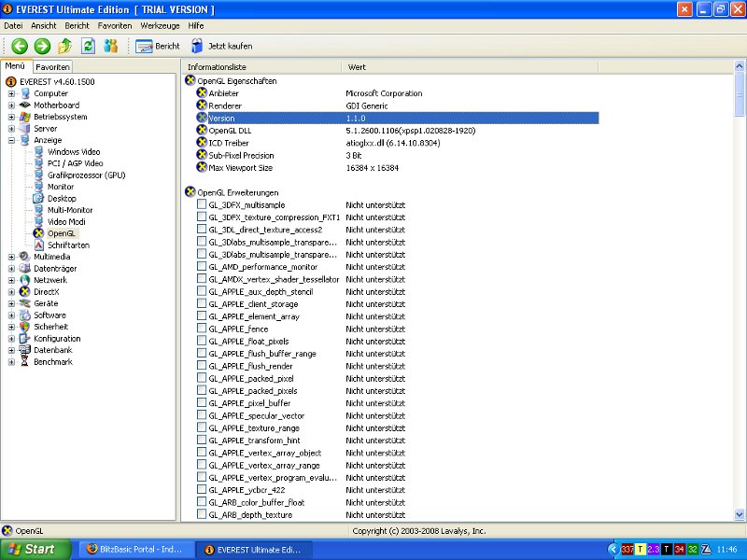Go up one level with the folder icon
747x560 pixels.
click(x=64, y=46)
